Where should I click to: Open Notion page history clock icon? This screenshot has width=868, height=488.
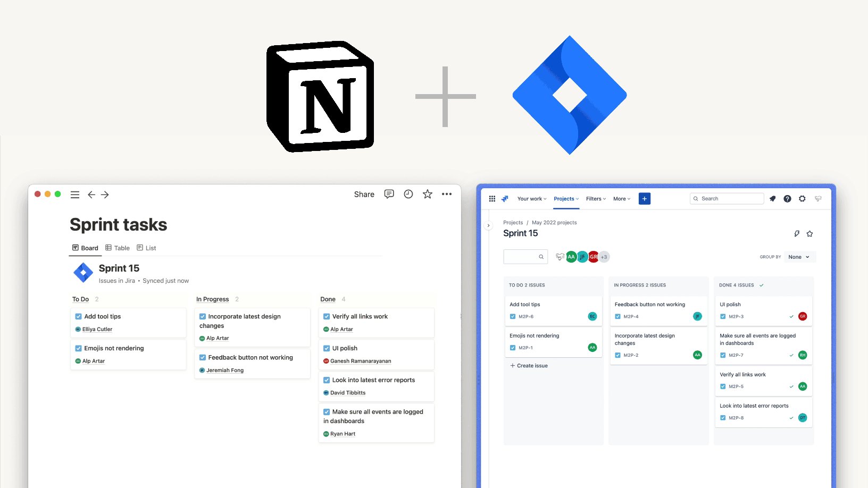click(x=408, y=194)
